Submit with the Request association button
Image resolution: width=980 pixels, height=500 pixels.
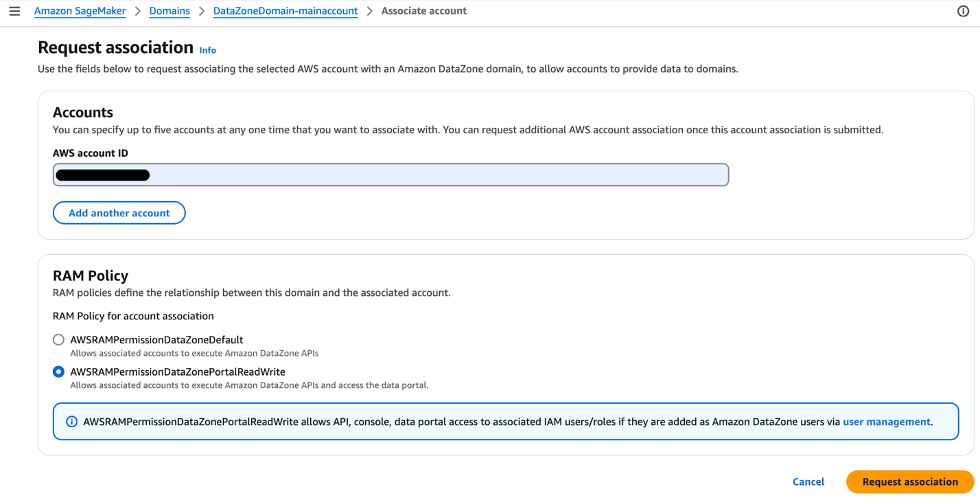click(x=910, y=481)
